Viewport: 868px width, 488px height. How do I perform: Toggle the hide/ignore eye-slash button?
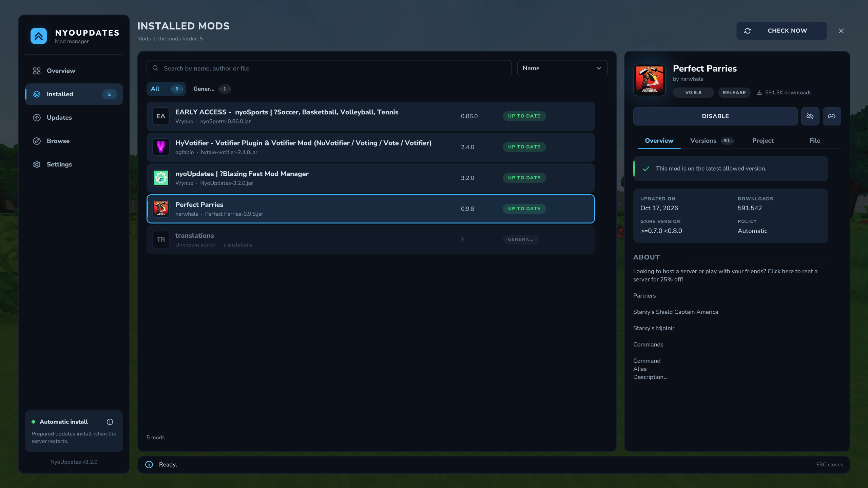click(810, 116)
